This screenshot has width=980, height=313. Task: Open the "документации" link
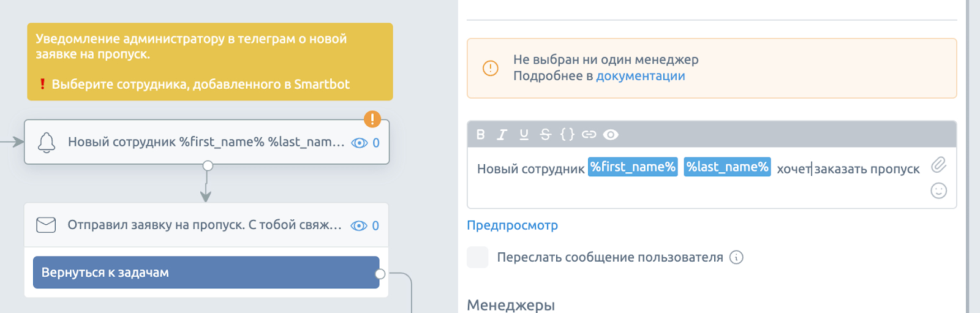(x=640, y=76)
